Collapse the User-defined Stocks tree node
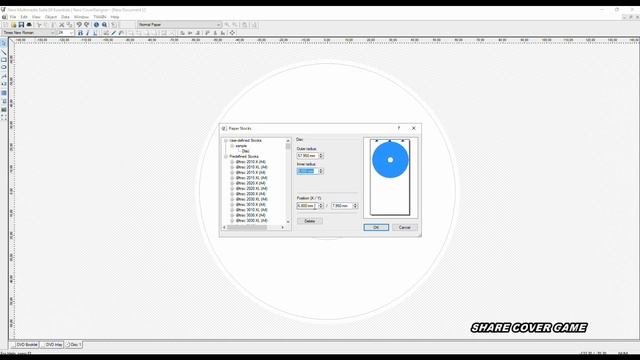 pyautogui.click(x=225, y=140)
